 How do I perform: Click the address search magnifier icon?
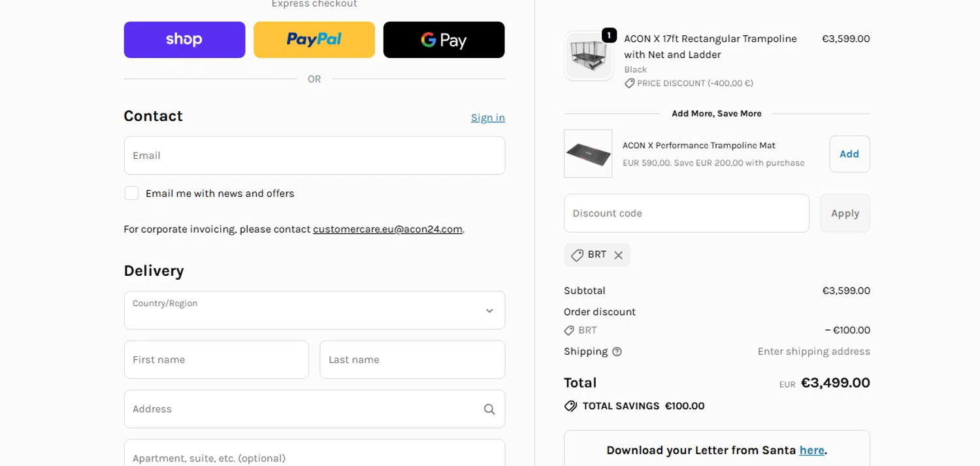click(x=489, y=409)
